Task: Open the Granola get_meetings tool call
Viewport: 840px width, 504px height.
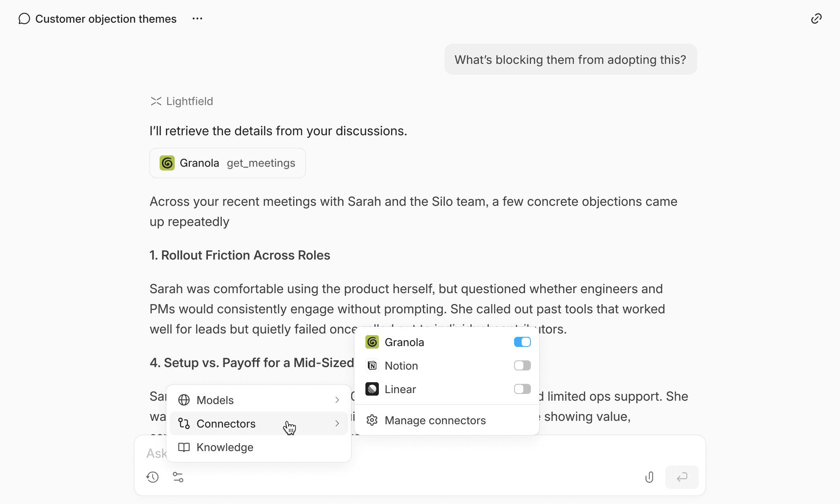Action: click(x=227, y=163)
